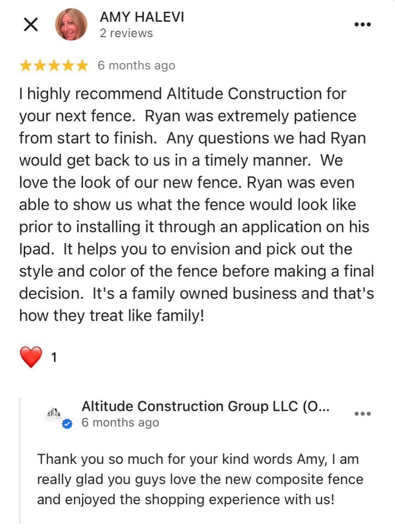This screenshot has width=395, height=532.
Task: Click the heart count "1"
Action: pyautogui.click(x=54, y=357)
